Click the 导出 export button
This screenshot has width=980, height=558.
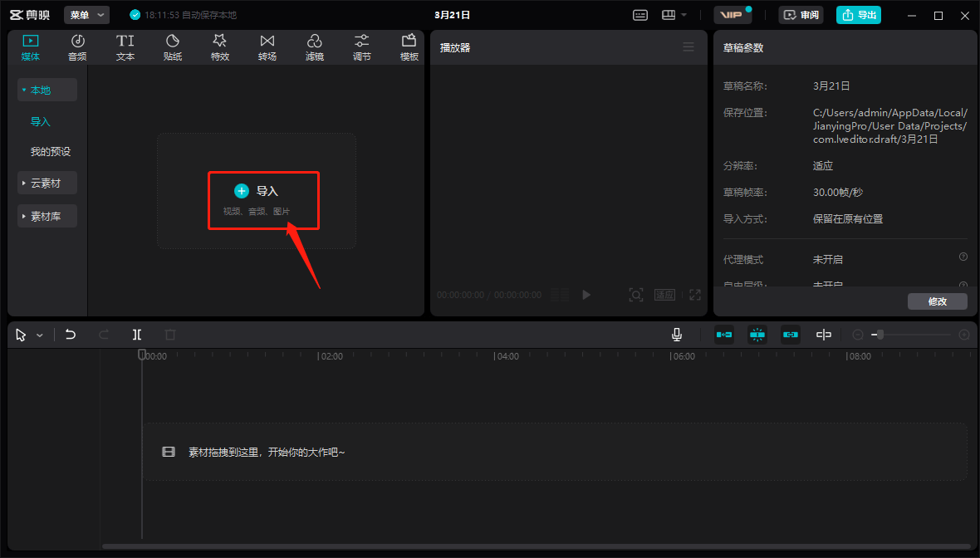(859, 15)
